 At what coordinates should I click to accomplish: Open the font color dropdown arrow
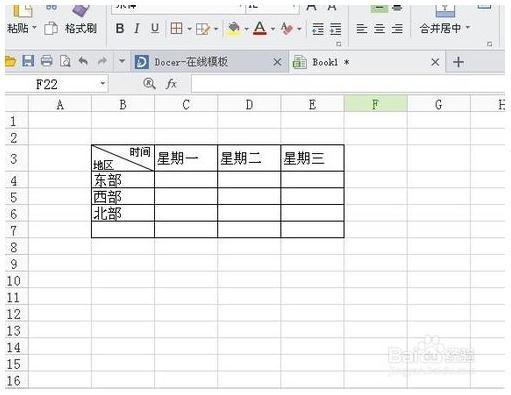pos(273,29)
